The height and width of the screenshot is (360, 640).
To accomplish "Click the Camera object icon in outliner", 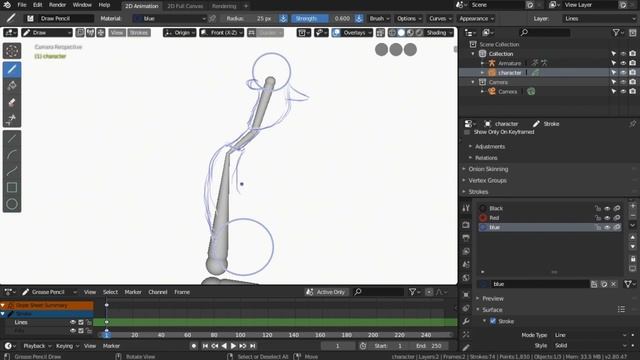I will pos(492,91).
